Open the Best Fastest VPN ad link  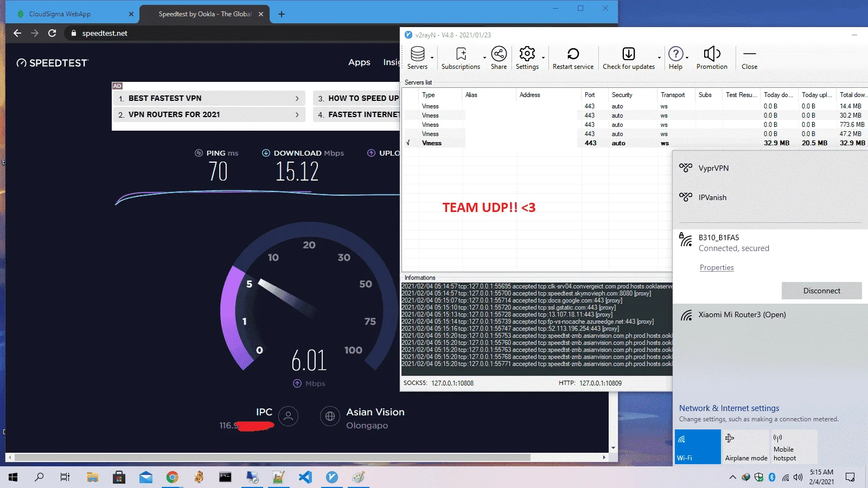[x=209, y=98]
